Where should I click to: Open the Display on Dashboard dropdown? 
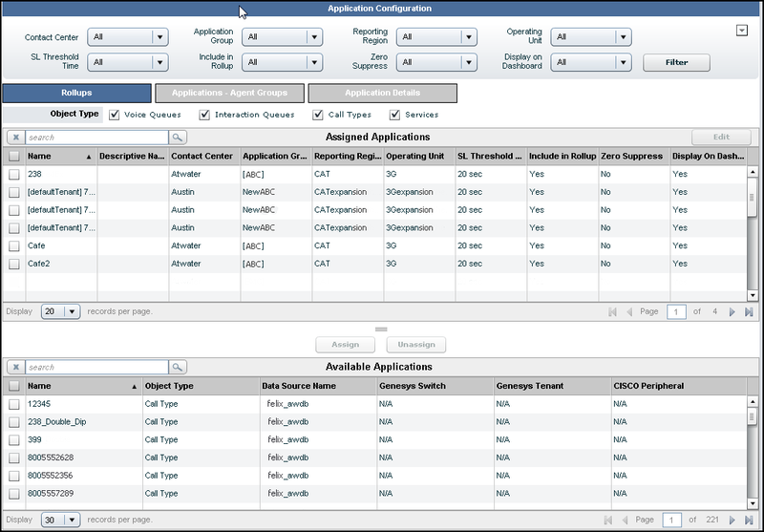(x=591, y=62)
